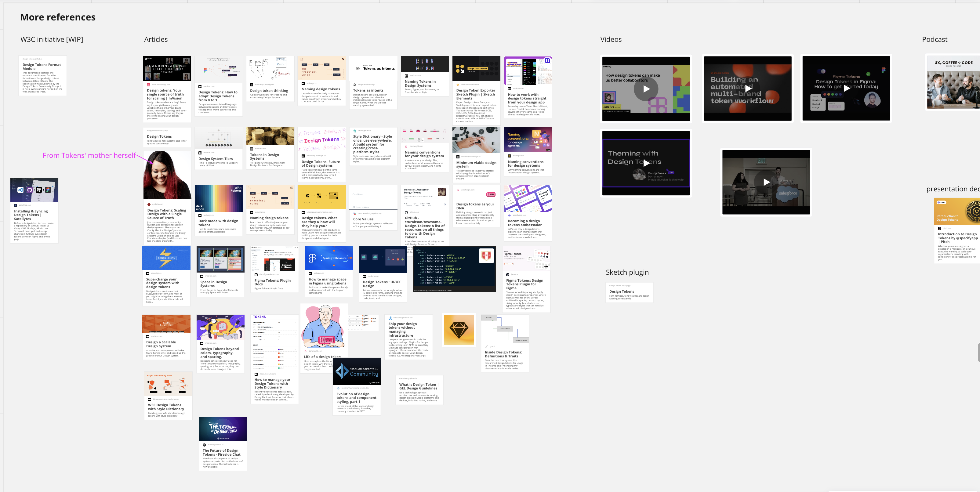Open "What is Design Token | GEL Design Guidelines"
Viewport: 980px width, 492px height.
pyautogui.click(x=419, y=390)
